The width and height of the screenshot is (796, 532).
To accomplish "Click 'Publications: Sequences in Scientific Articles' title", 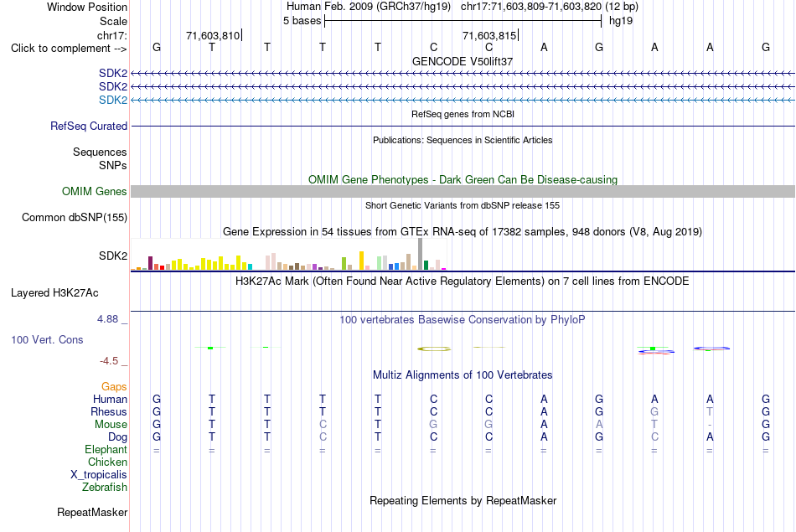I will point(463,140).
